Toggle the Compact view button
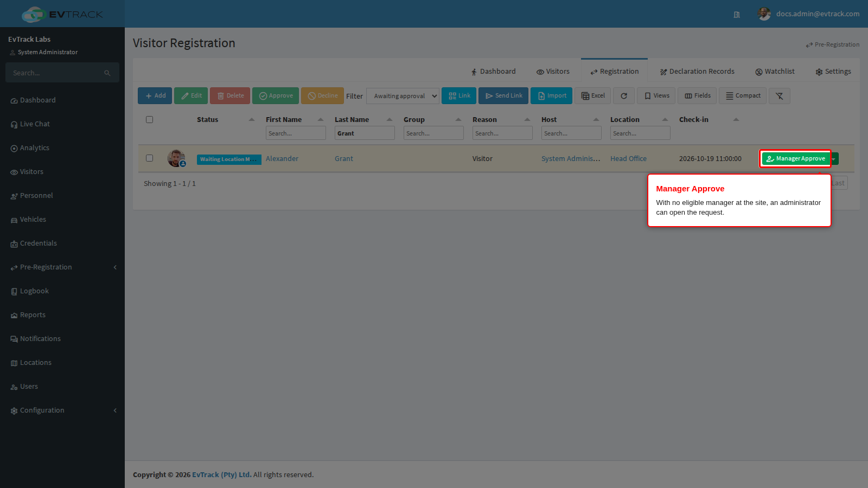Image resolution: width=868 pixels, height=488 pixels. (743, 96)
